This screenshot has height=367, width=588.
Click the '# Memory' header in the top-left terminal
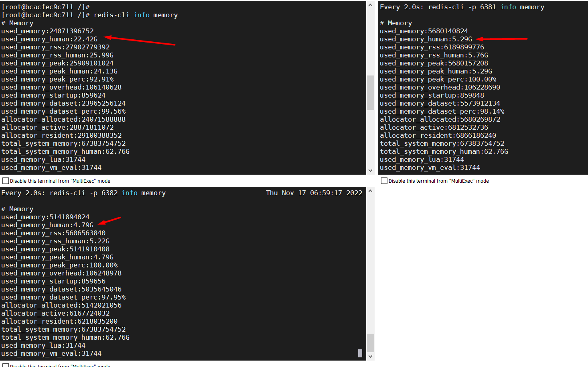(17, 23)
